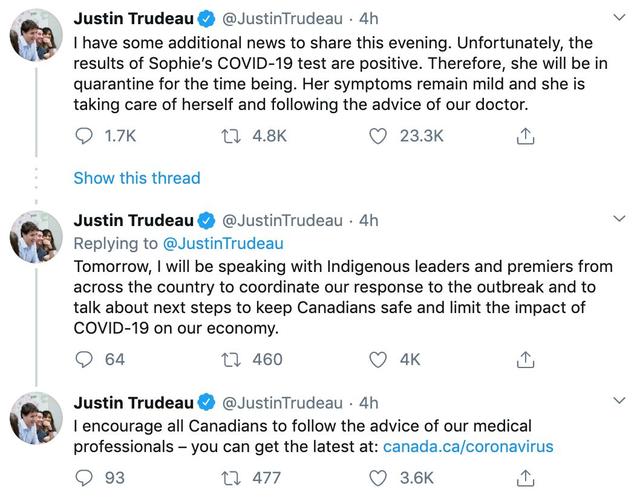Like the tweet with 4K likes
The image size is (640, 498).
point(378,359)
